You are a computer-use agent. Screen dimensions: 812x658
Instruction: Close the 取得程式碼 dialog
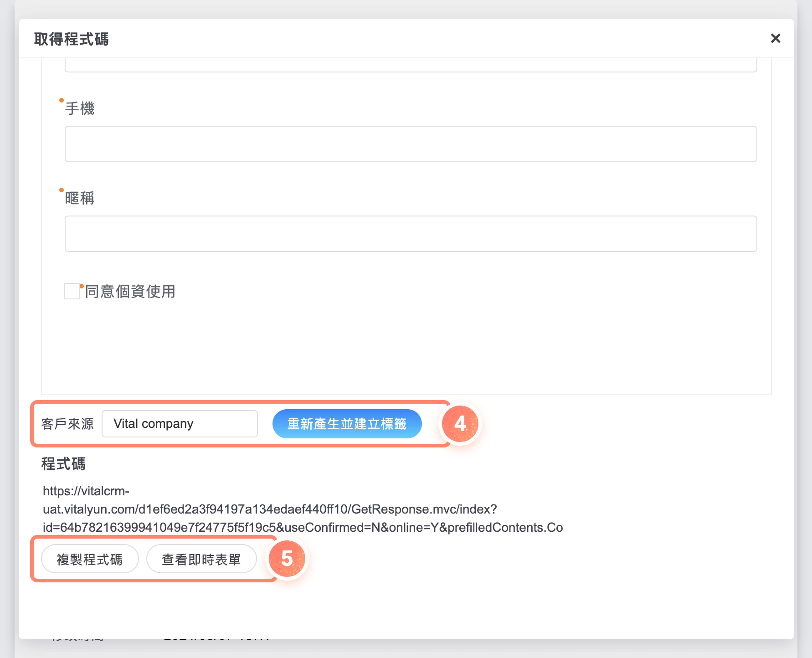775,38
